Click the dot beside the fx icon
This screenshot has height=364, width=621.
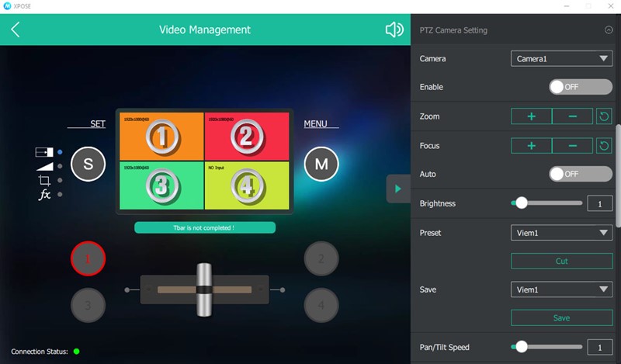click(x=60, y=195)
